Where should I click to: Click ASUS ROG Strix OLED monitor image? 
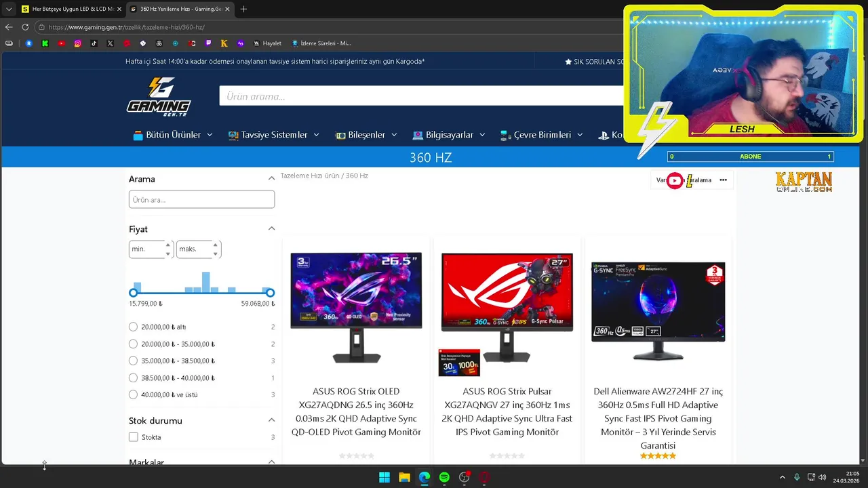[356, 308]
